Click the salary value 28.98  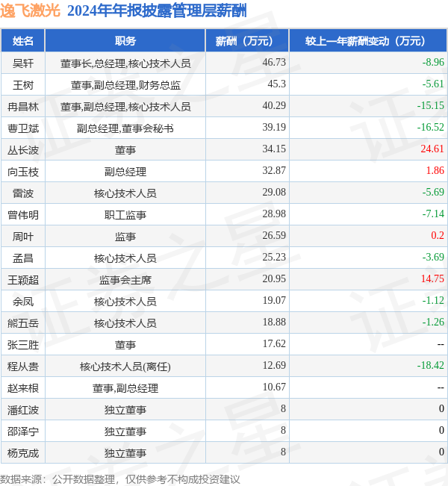point(274,214)
